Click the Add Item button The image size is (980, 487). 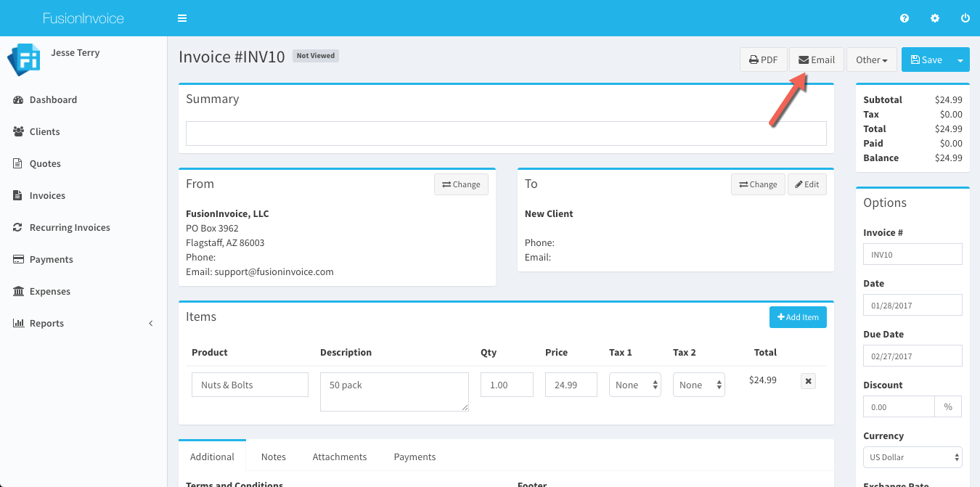798,317
